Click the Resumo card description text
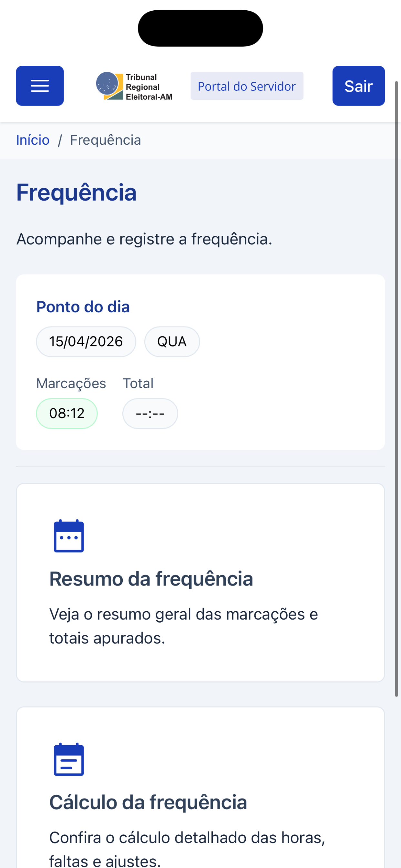Image resolution: width=401 pixels, height=868 pixels. [183, 626]
